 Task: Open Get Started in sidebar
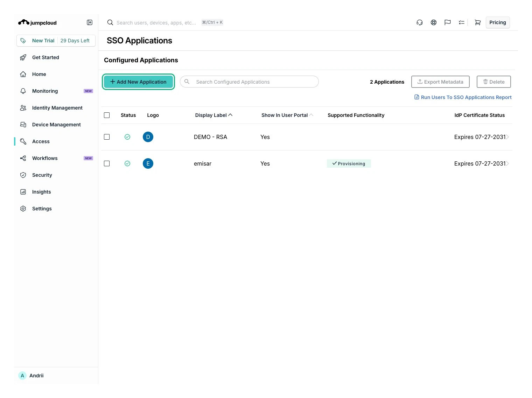(45, 57)
